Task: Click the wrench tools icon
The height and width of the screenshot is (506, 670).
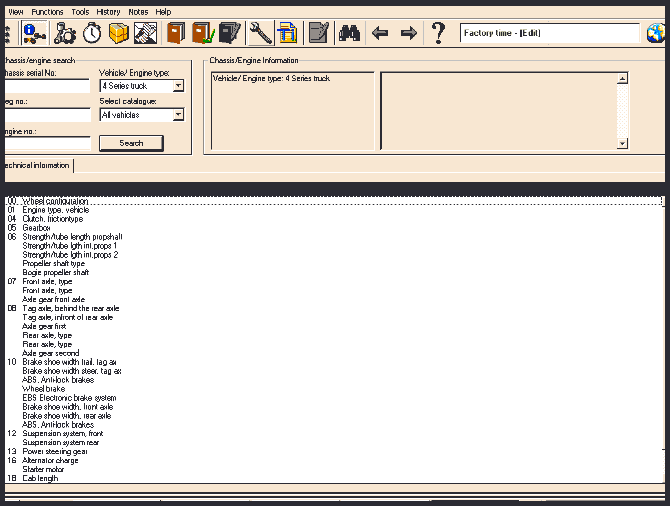Action: pyautogui.click(x=259, y=33)
